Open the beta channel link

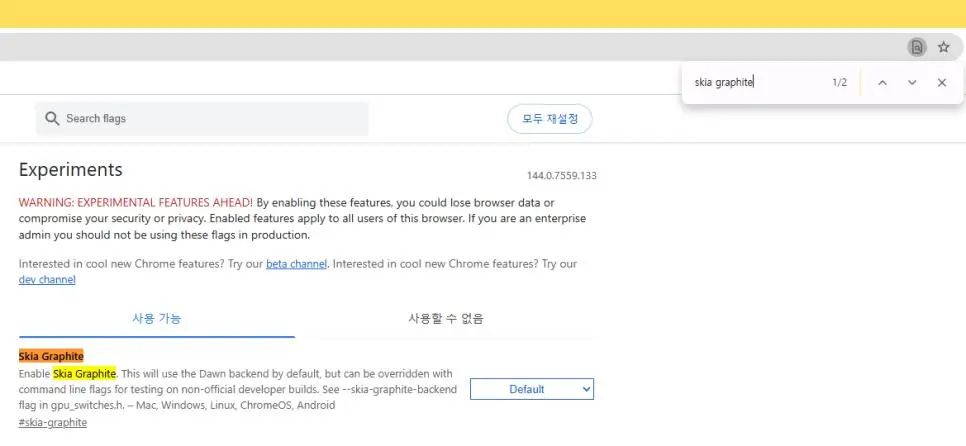296,264
